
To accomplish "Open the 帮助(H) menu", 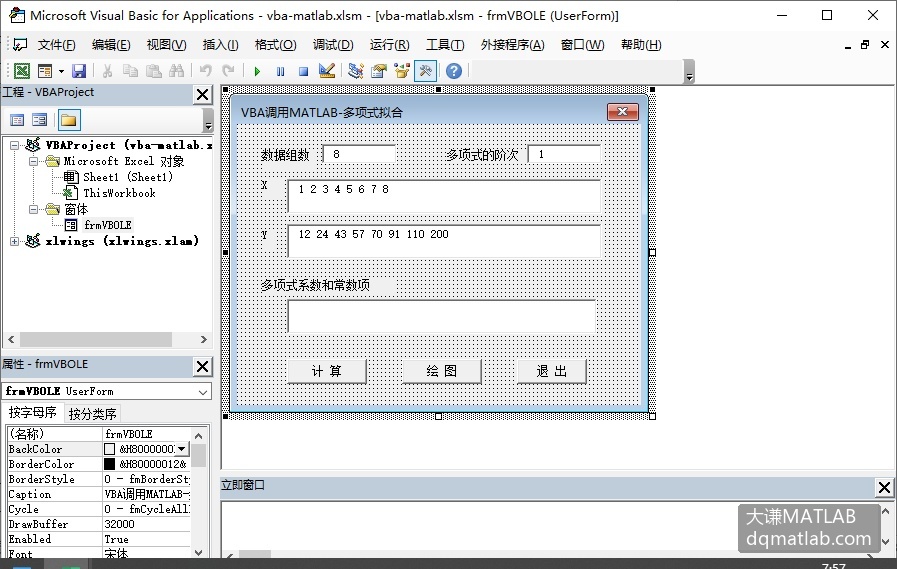I will (x=641, y=45).
